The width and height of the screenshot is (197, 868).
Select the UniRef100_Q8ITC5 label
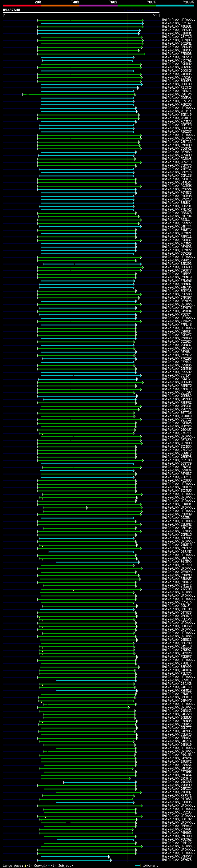tap(176, 37)
